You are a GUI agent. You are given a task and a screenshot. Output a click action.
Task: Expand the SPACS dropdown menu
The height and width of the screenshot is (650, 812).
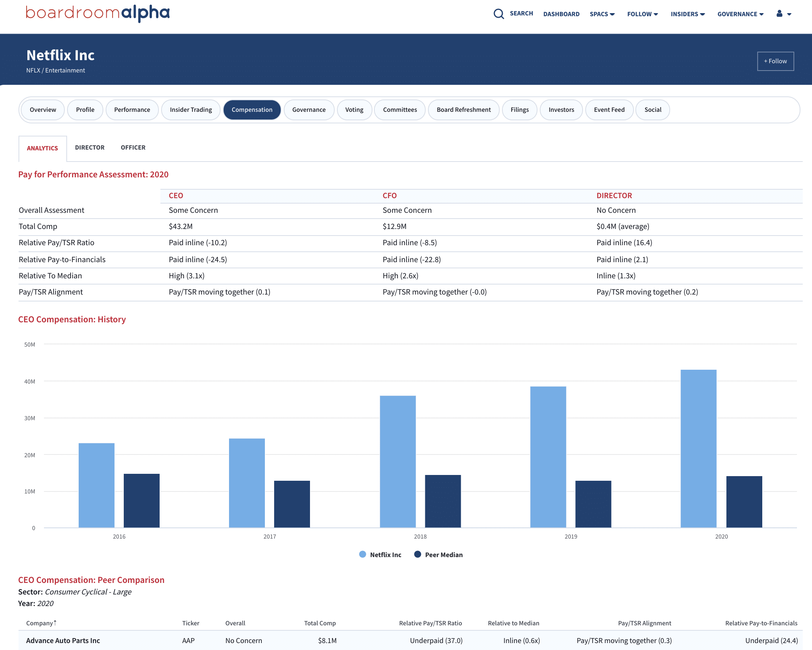(x=602, y=14)
